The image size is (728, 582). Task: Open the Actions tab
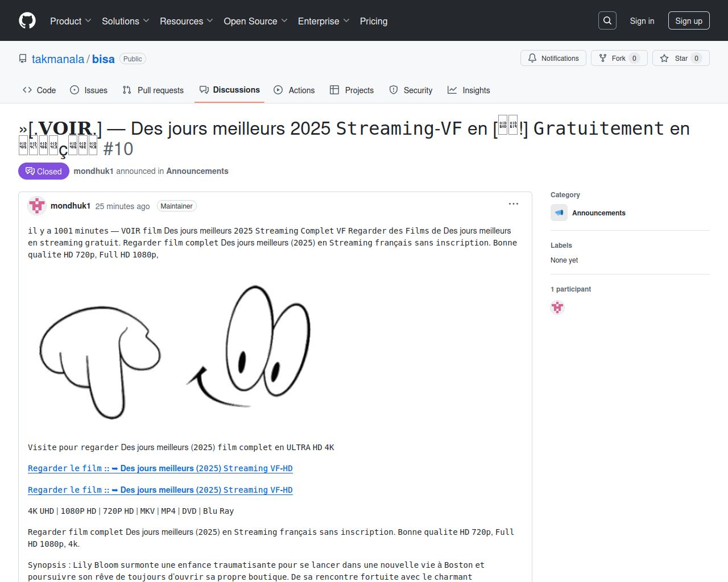pyautogui.click(x=294, y=90)
